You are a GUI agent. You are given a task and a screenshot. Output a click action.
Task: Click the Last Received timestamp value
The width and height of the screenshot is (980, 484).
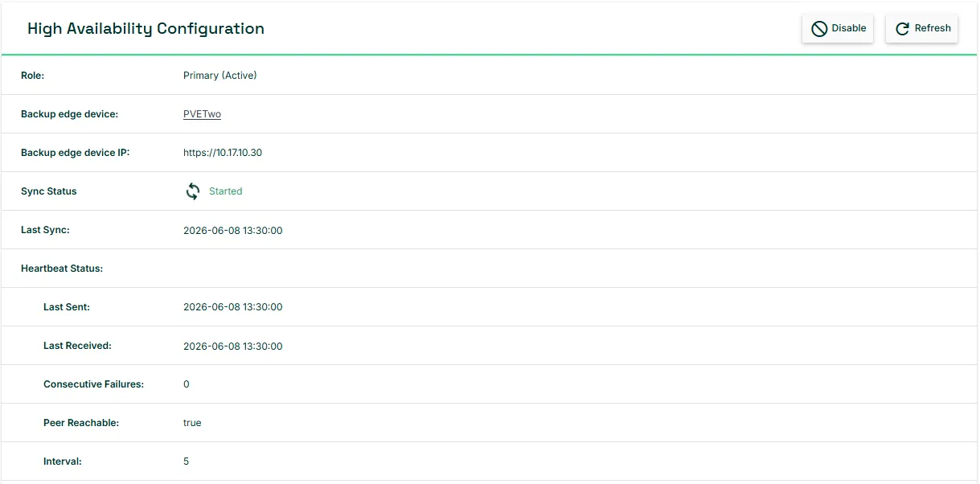233,347
